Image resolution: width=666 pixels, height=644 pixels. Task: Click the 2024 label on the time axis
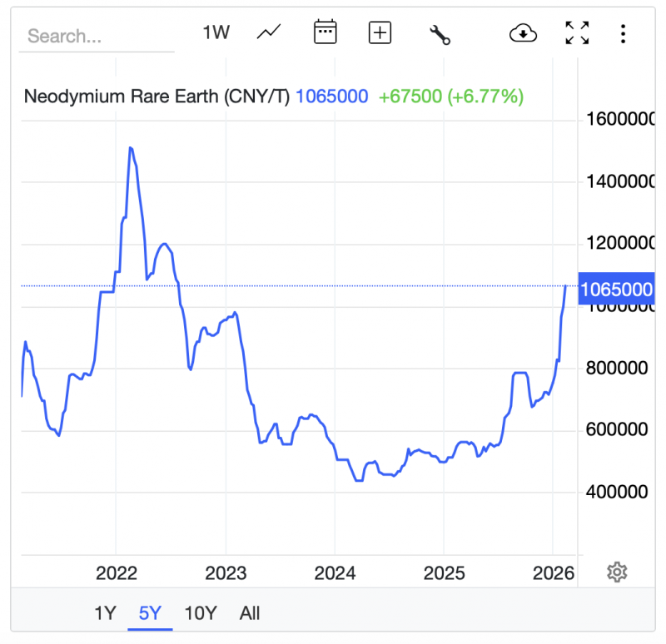[335, 572]
